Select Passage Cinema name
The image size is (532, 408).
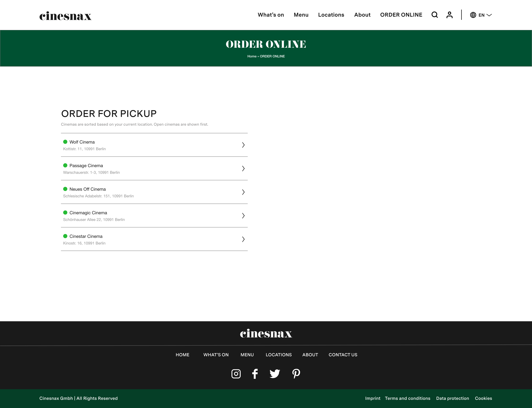click(x=86, y=166)
